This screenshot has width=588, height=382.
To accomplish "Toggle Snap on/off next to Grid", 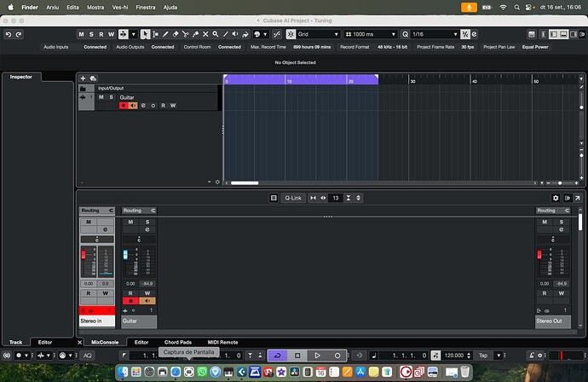I will point(291,34).
